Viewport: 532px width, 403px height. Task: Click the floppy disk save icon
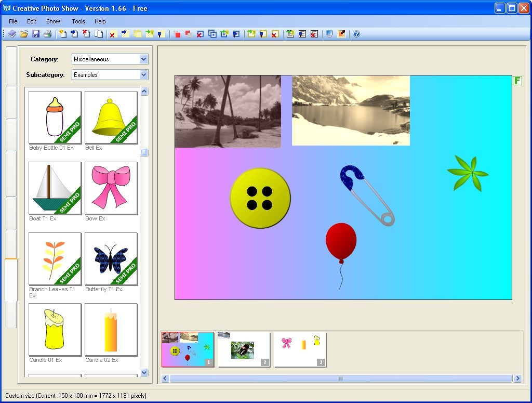(36, 34)
